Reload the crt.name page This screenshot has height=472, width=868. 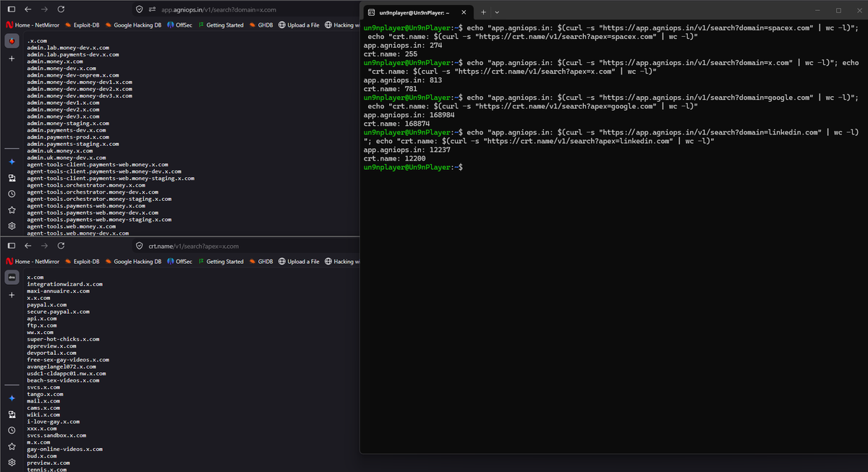pos(61,246)
